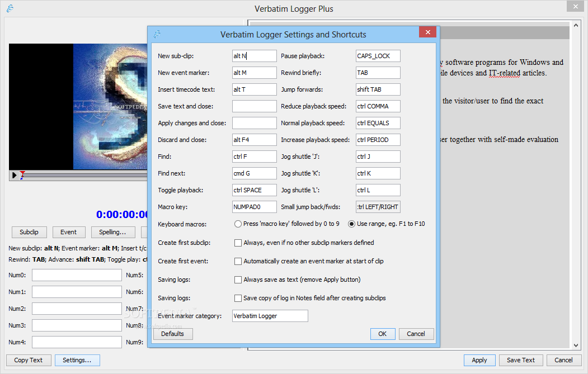Click the Find next field 'cmd G'

pos(254,173)
